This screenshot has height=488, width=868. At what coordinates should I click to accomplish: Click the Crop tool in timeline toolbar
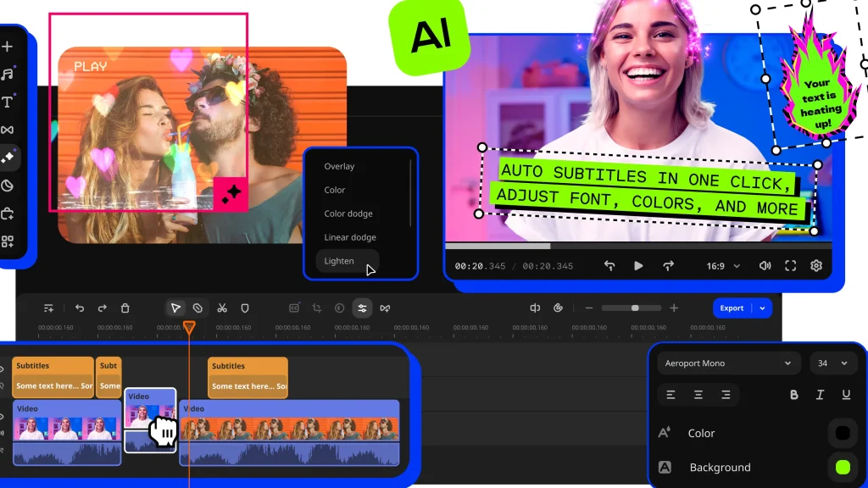(317, 308)
